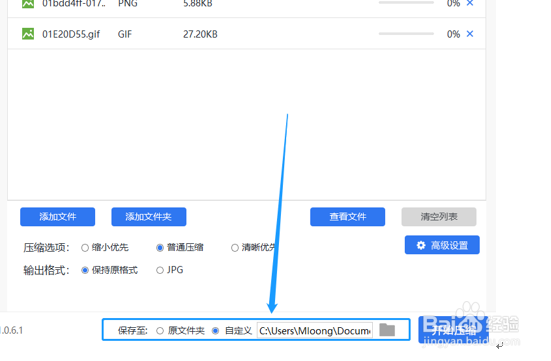Start compression with 开始压缩 button
The width and height of the screenshot is (551, 361).
pos(453,330)
